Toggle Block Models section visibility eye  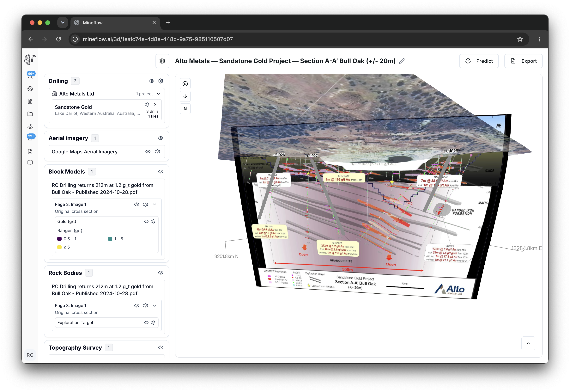[x=161, y=172]
